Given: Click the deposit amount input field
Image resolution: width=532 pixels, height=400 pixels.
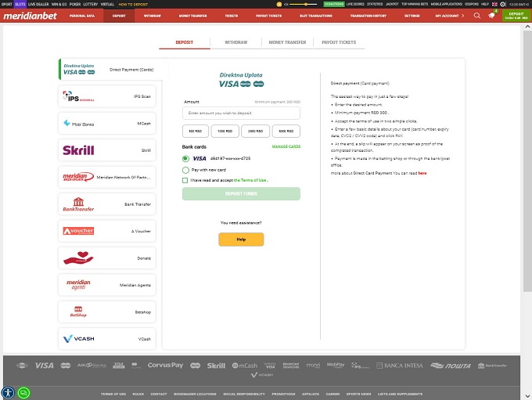Looking at the screenshot, I should click(x=241, y=114).
